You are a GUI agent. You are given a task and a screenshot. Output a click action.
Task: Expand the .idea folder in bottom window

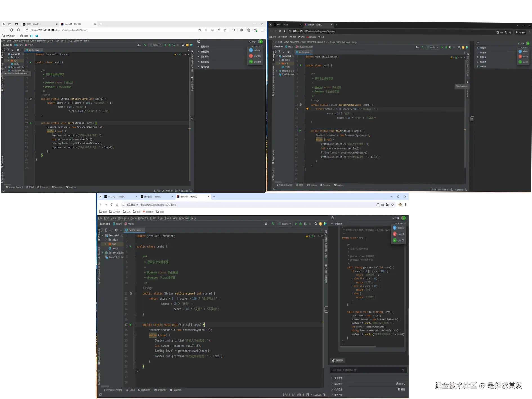coord(106,240)
